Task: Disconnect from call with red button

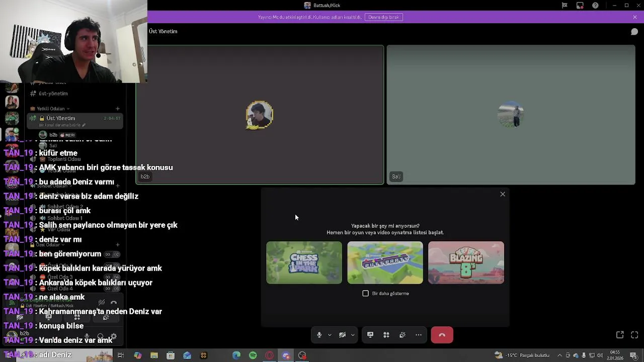Action: tap(442, 335)
